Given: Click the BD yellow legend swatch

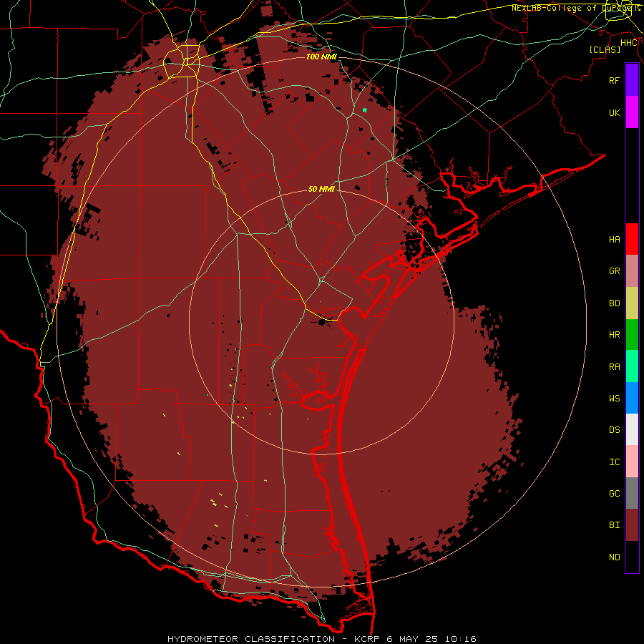Looking at the screenshot, I should (x=632, y=303).
